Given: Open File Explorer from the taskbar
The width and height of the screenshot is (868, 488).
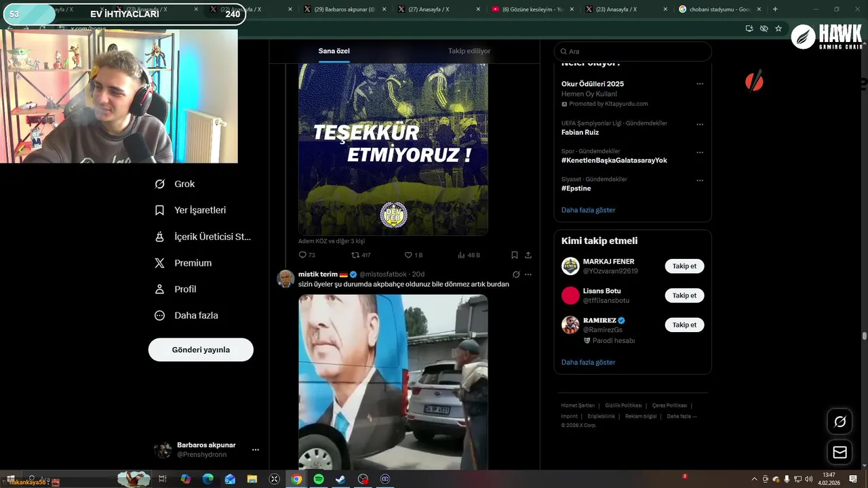Looking at the screenshot, I should click(x=252, y=479).
